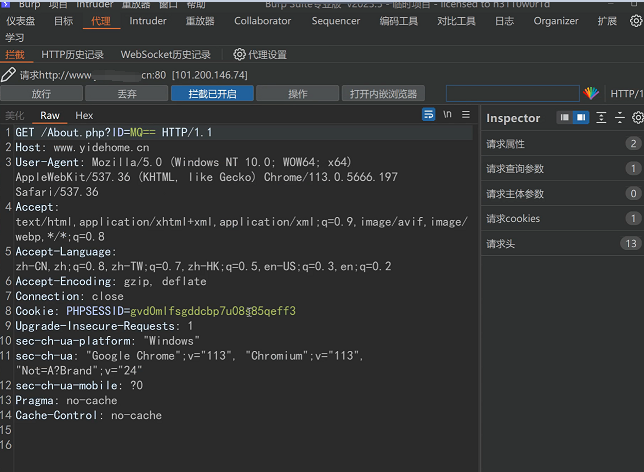Click 打开内嵌浏览器 button
Image resolution: width=644 pixels, height=472 pixels.
[383, 94]
